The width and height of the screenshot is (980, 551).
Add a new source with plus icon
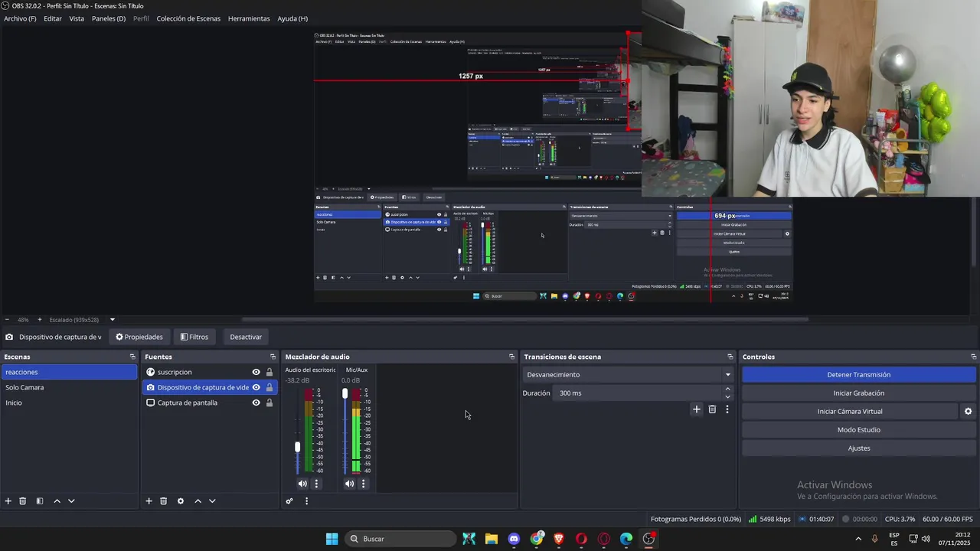tap(149, 501)
